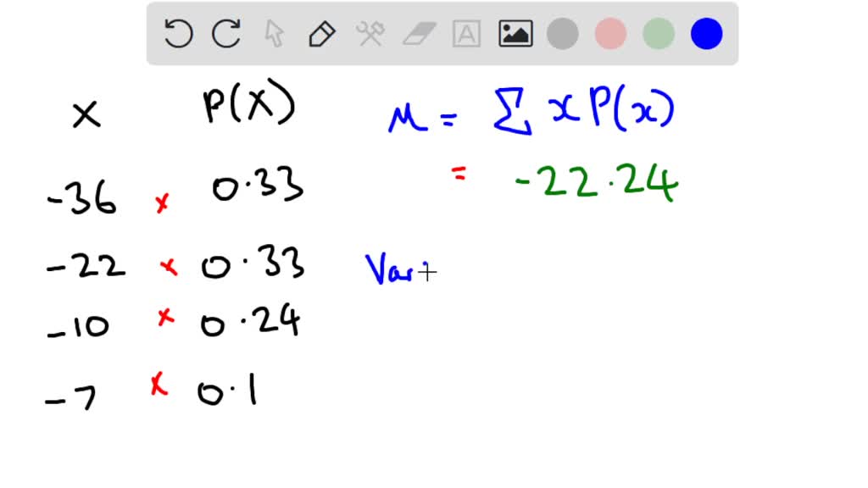Undo the last pen stroke
The image size is (868, 488).
pos(178,33)
